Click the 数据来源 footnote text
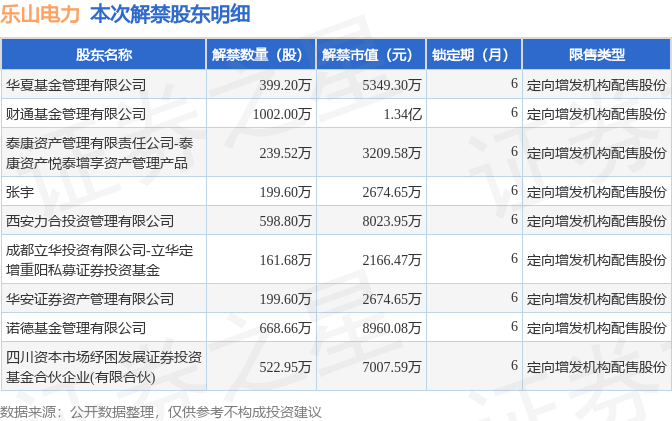Viewport: 672px width, 421px height. coord(160,412)
